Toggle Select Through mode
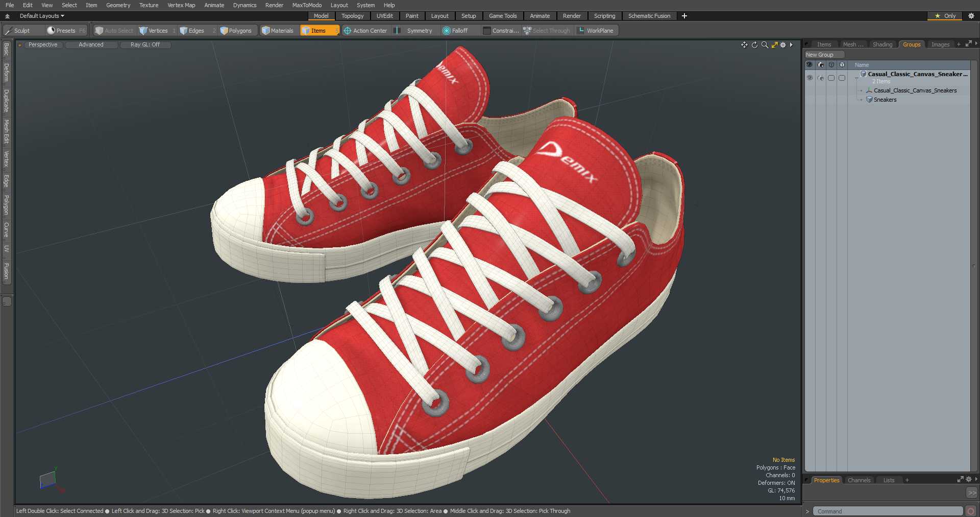The height and width of the screenshot is (517, 980). pos(547,31)
